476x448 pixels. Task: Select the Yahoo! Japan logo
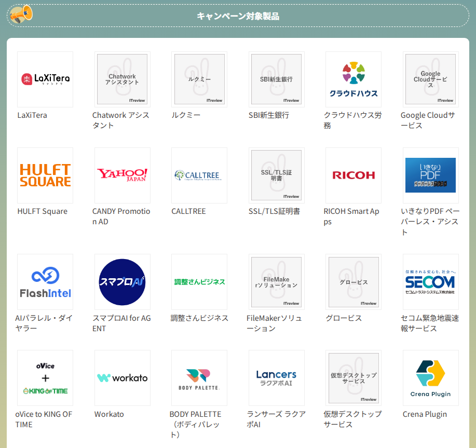(123, 175)
